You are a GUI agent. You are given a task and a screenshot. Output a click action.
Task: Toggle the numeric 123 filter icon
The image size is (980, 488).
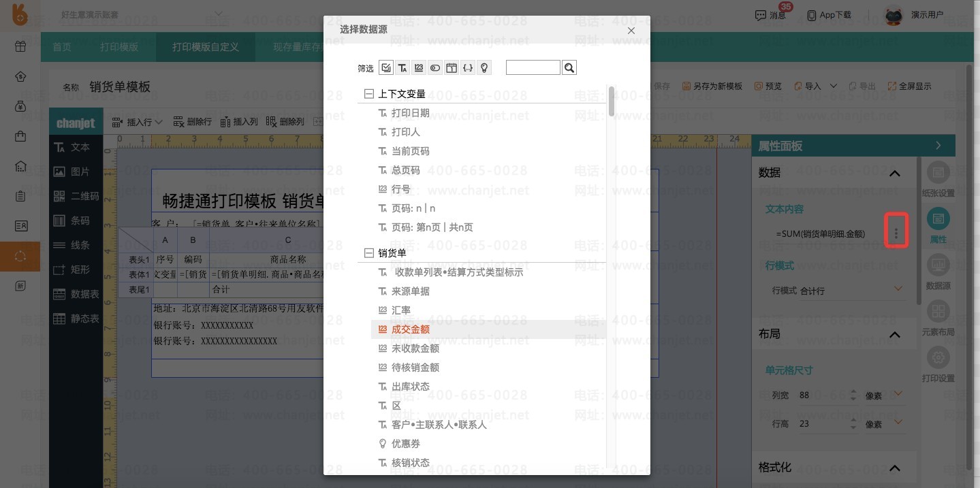[x=419, y=67]
